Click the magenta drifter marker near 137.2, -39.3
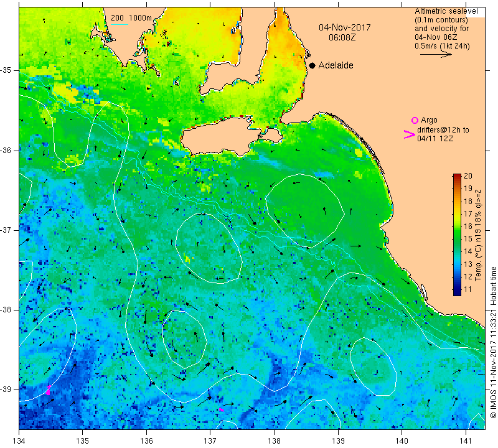The image size is (498, 448). click(222, 410)
